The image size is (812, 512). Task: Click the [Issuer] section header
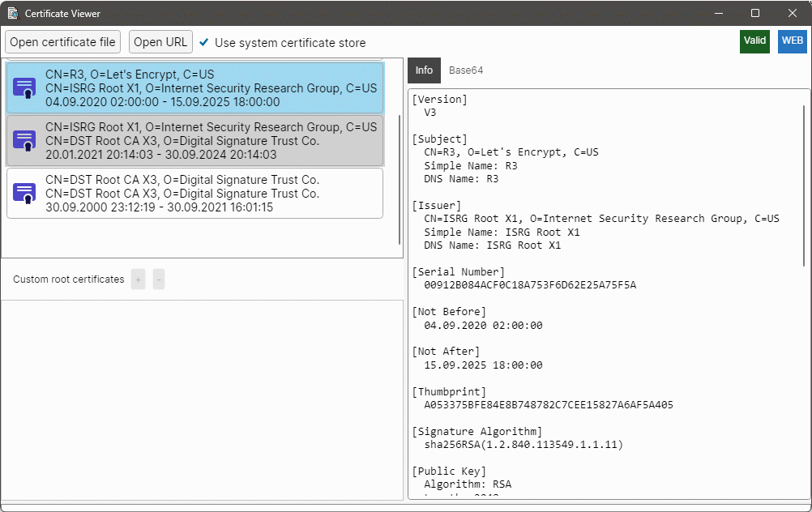point(437,206)
